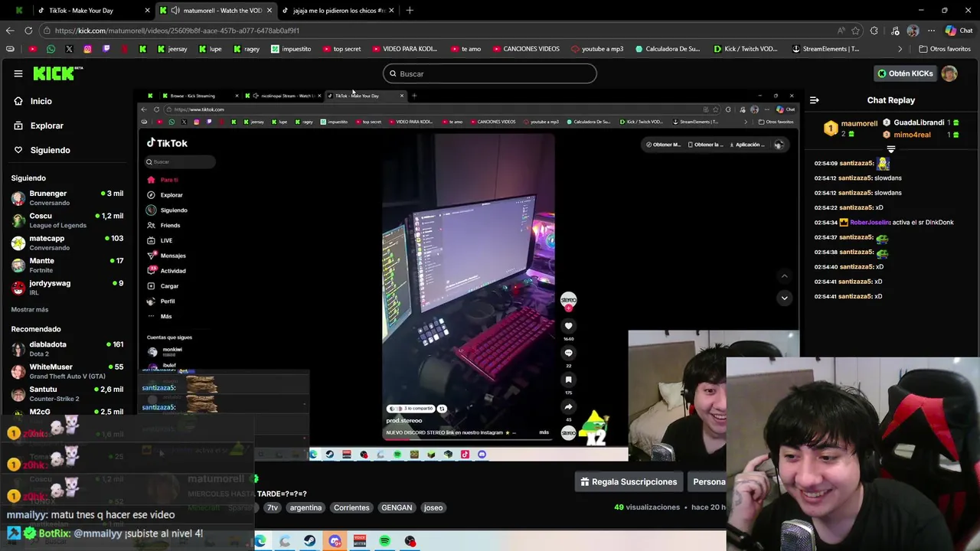
Task: Open WhiteMuser recommended channel
Action: pos(67,370)
